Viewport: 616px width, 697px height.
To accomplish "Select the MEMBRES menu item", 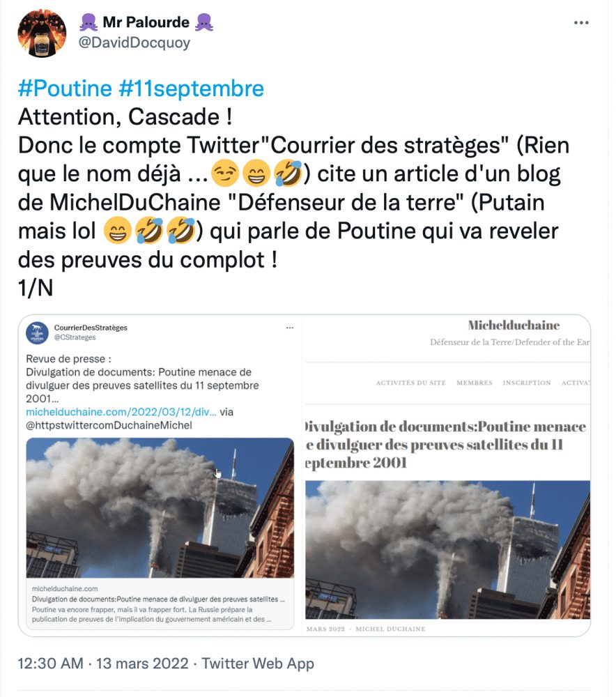I will [475, 383].
